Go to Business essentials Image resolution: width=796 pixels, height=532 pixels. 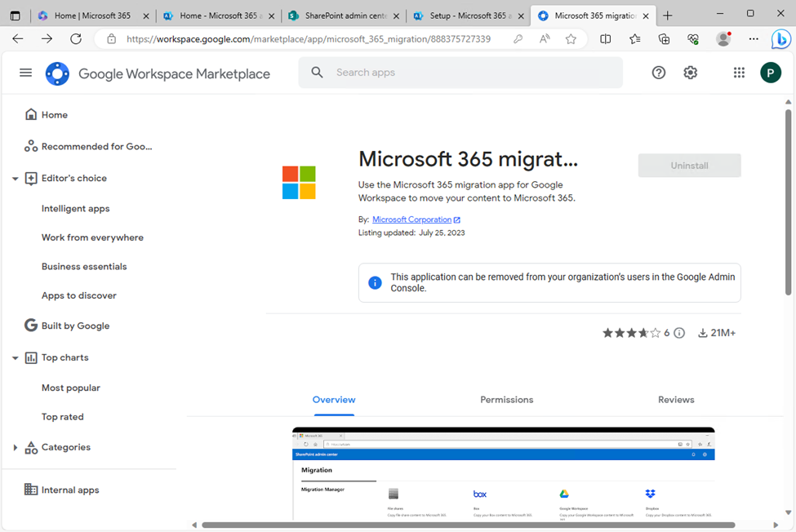[x=84, y=266]
